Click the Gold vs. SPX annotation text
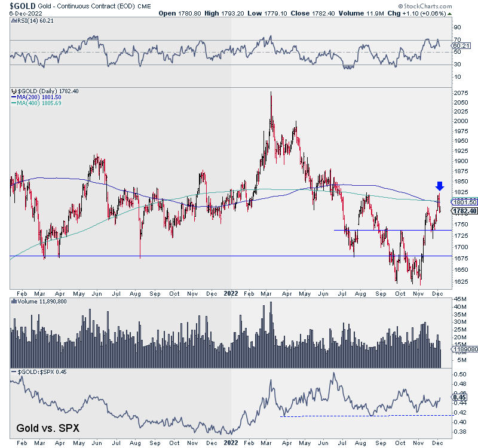This screenshot has width=478, height=448. (47, 428)
